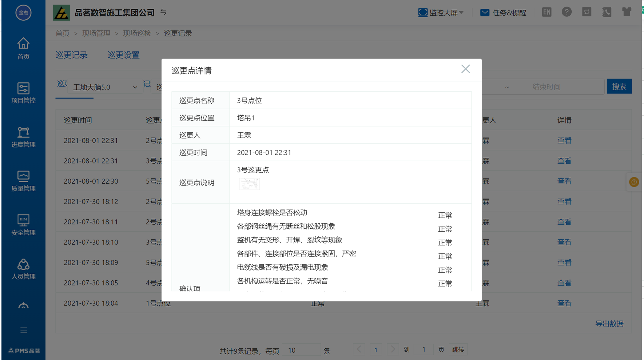Viewport: 644px width, 360px height.
Task: Go to 现场巡检 in breadcrumb
Action: point(137,33)
